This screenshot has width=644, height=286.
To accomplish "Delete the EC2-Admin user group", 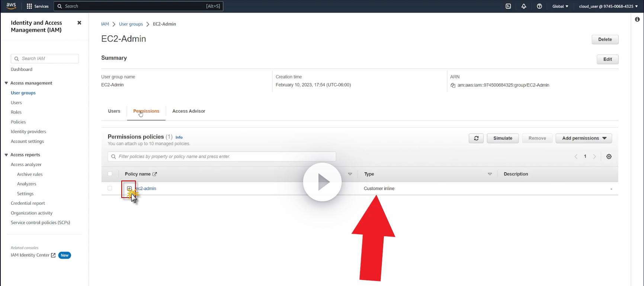I will [x=605, y=39].
